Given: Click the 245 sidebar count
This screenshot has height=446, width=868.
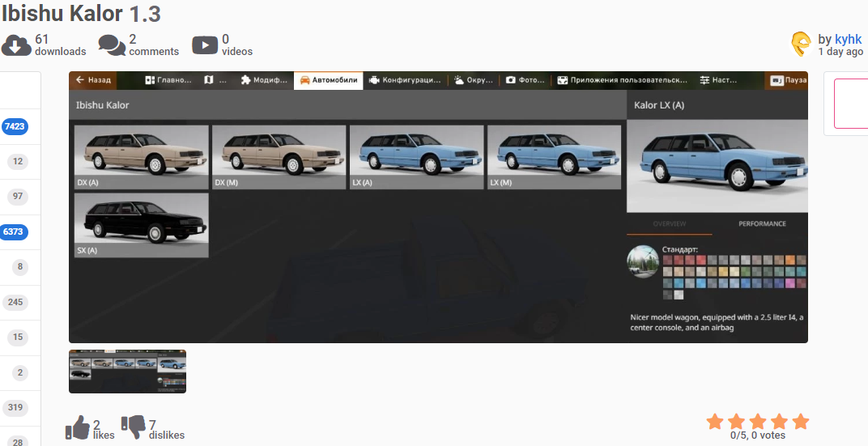Looking at the screenshot, I should [15, 302].
